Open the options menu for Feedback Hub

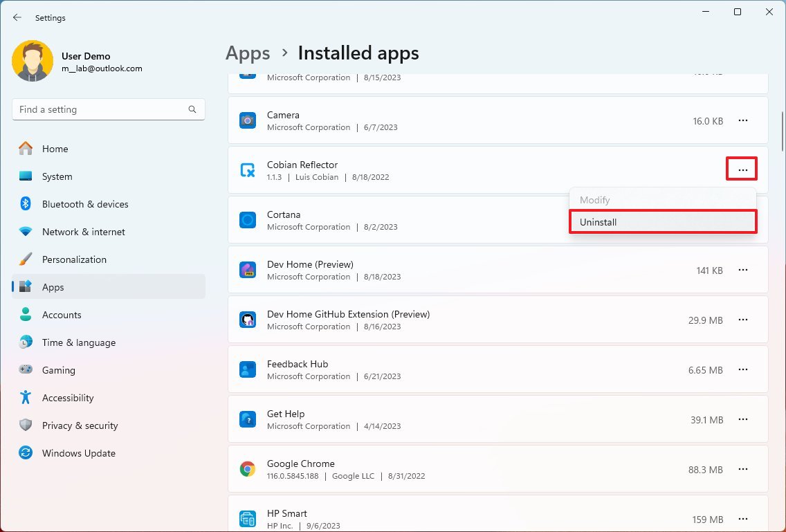pyautogui.click(x=743, y=369)
